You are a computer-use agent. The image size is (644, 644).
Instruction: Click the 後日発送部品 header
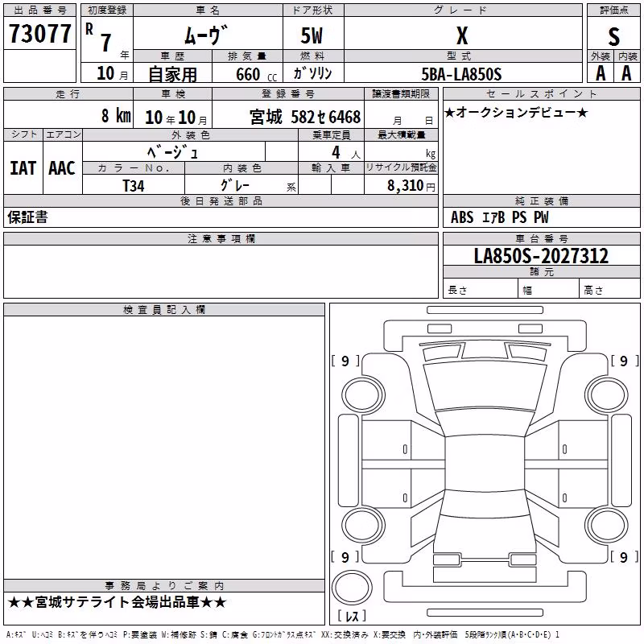221,200
